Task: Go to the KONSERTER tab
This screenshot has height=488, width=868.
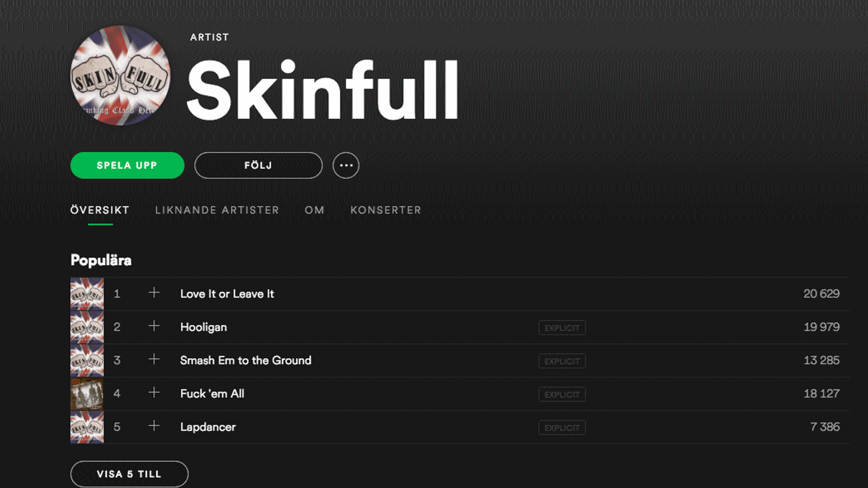Action: point(386,210)
